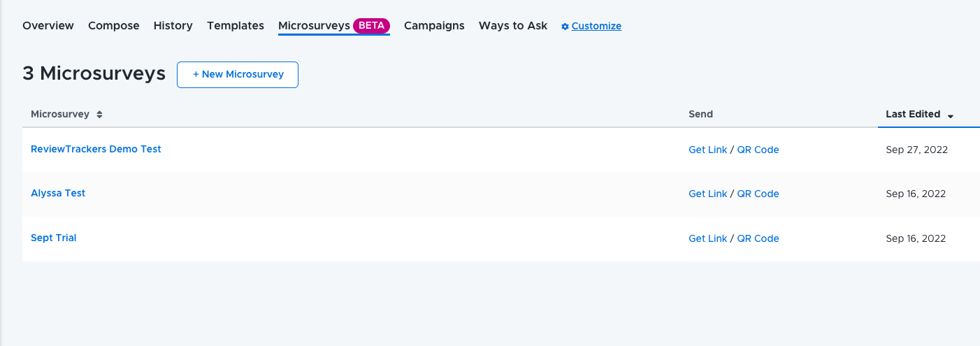The height and width of the screenshot is (346, 980).
Task: Go to the History tab
Action: [173, 26]
